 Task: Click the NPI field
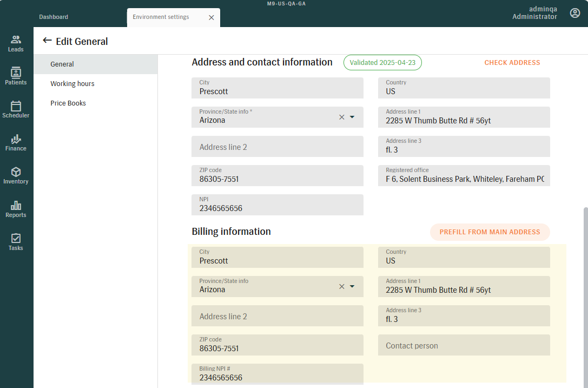(277, 205)
